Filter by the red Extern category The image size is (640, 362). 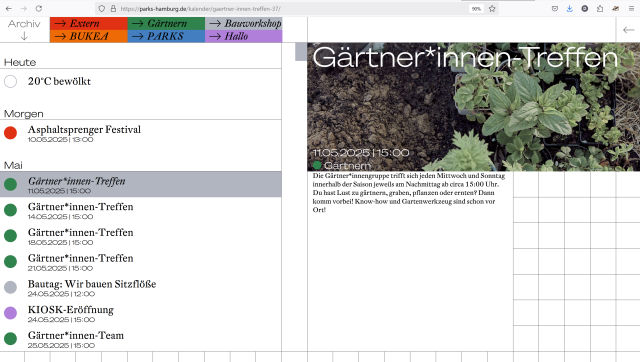coord(89,23)
